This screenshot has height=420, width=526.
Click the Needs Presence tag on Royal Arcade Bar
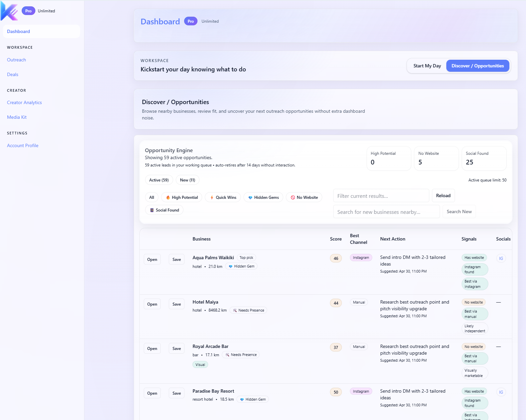coord(240,355)
